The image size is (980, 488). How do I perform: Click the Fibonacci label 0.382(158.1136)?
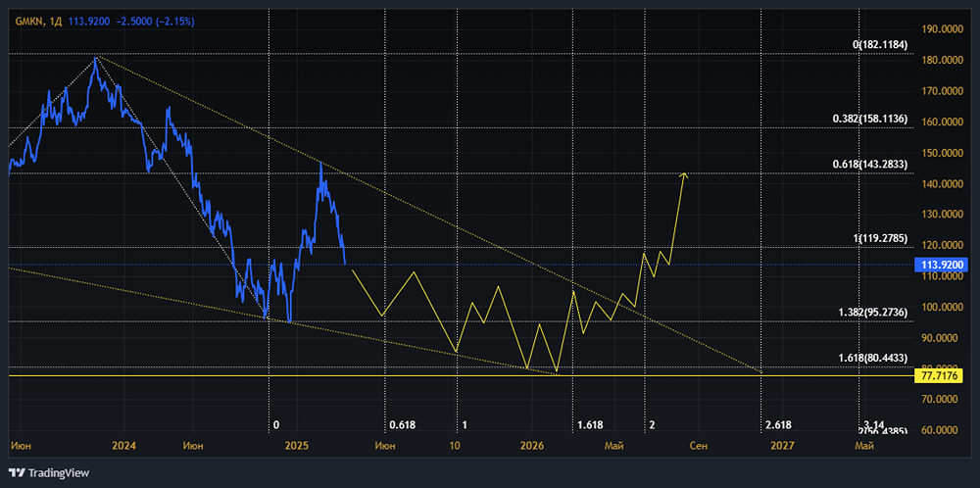pyautogui.click(x=872, y=119)
